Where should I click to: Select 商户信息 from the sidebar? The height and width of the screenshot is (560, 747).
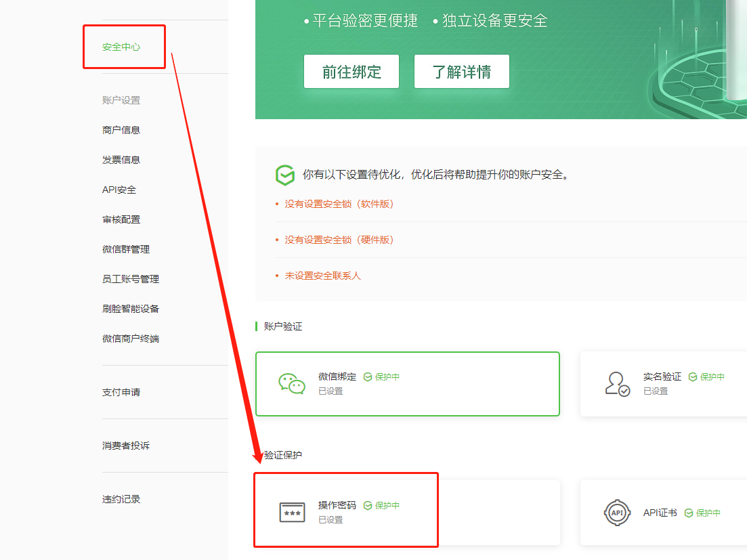coord(121,130)
